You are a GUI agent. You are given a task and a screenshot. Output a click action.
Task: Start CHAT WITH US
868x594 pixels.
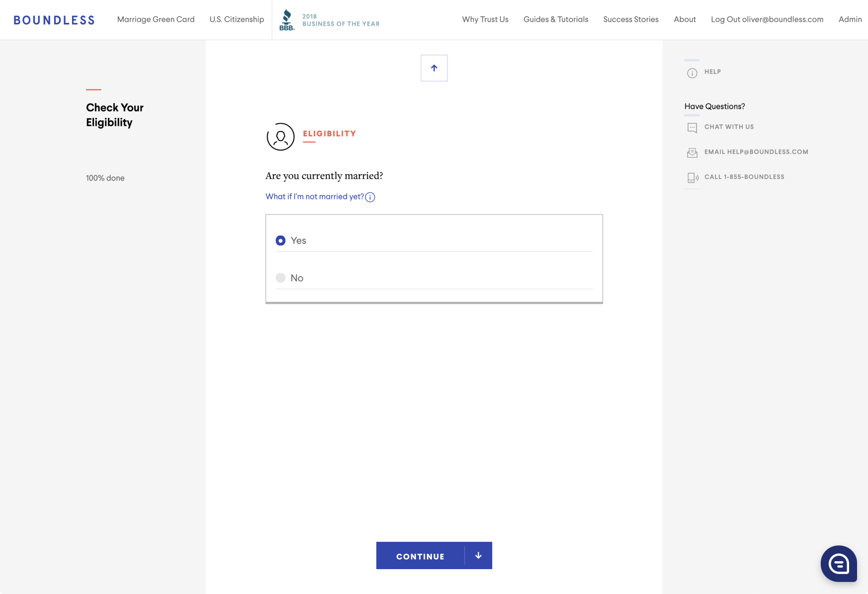pyautogui.click(x=729, y=127)
